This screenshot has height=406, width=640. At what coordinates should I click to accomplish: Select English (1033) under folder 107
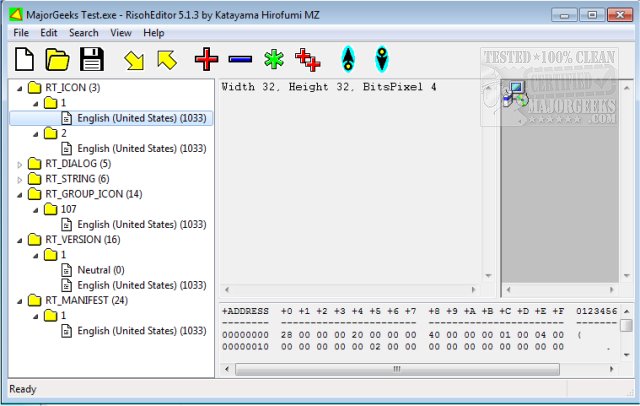(x=142, y=224)
